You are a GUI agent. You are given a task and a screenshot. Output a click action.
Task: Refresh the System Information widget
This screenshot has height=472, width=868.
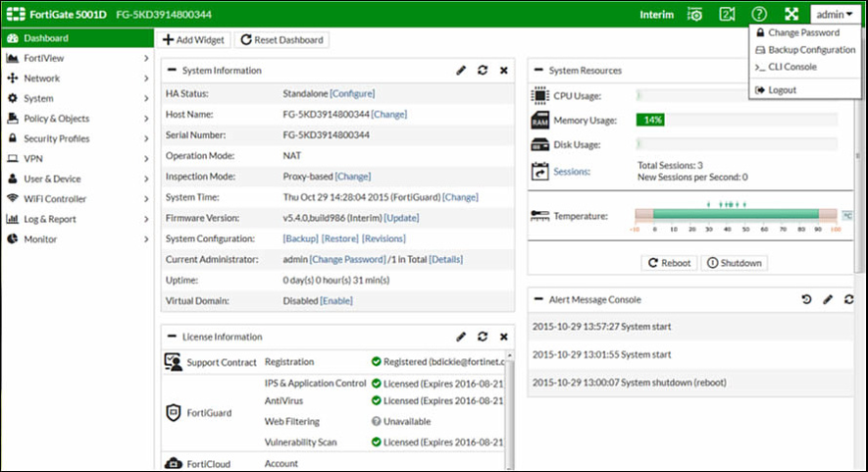[x=483, y=71]
